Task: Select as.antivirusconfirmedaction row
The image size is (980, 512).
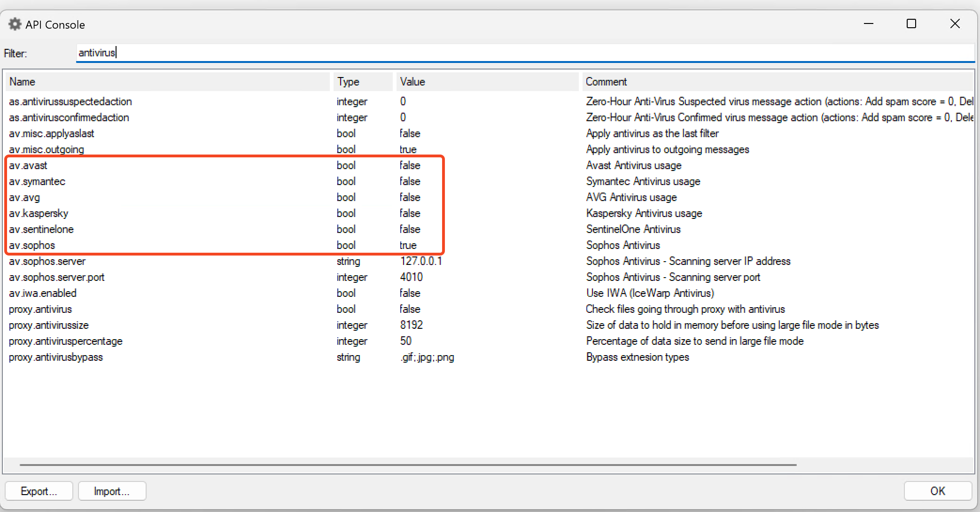Action: pos(489,117)
